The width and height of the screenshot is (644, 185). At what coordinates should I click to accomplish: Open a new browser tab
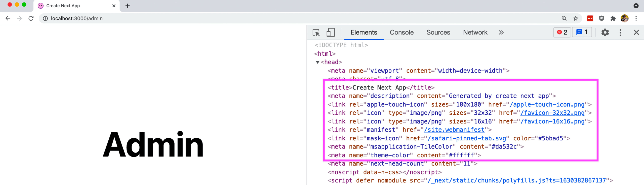[x=128, y=6]
